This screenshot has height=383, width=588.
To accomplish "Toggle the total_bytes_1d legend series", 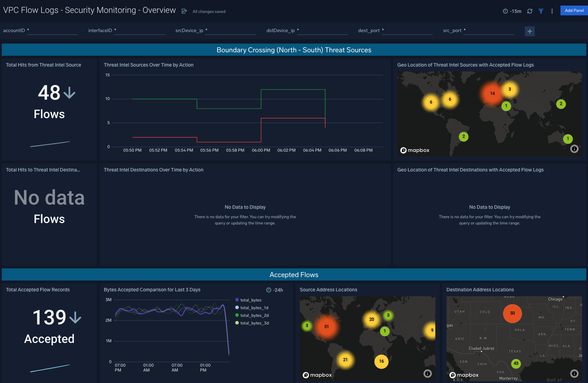I will point(254,308).
